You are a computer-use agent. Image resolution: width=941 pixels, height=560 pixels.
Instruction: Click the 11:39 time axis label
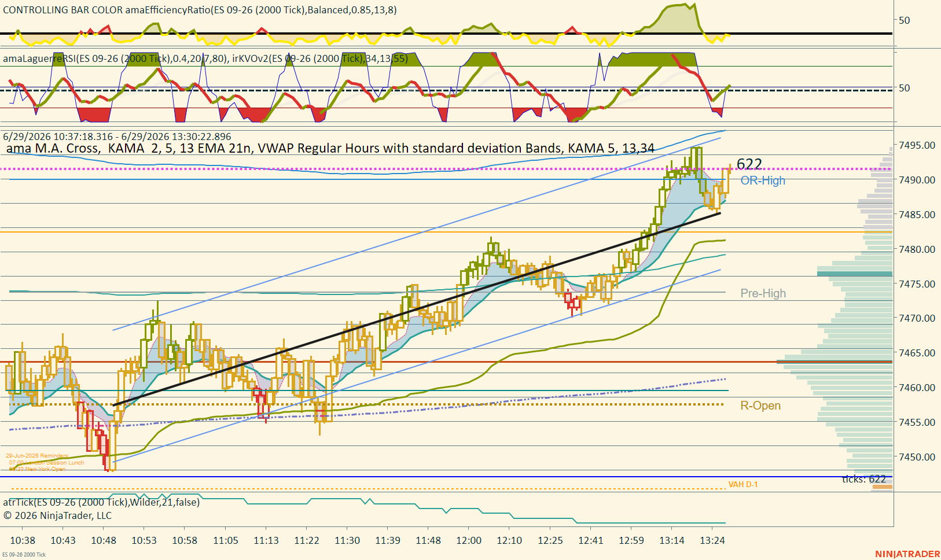(388, 540)
